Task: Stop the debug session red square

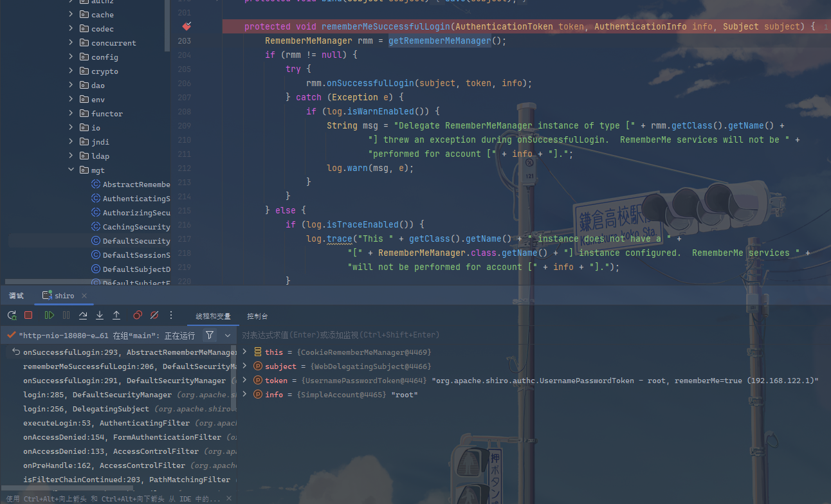Action: coord(28,315)
